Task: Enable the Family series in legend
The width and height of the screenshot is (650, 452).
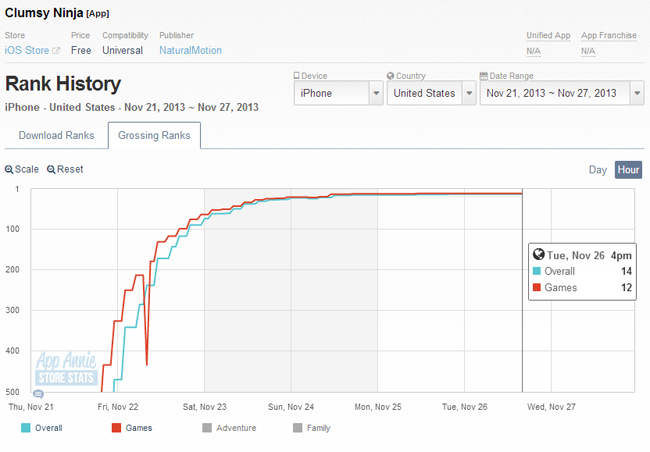Action: pyautogui.click(x=312, y=428)
